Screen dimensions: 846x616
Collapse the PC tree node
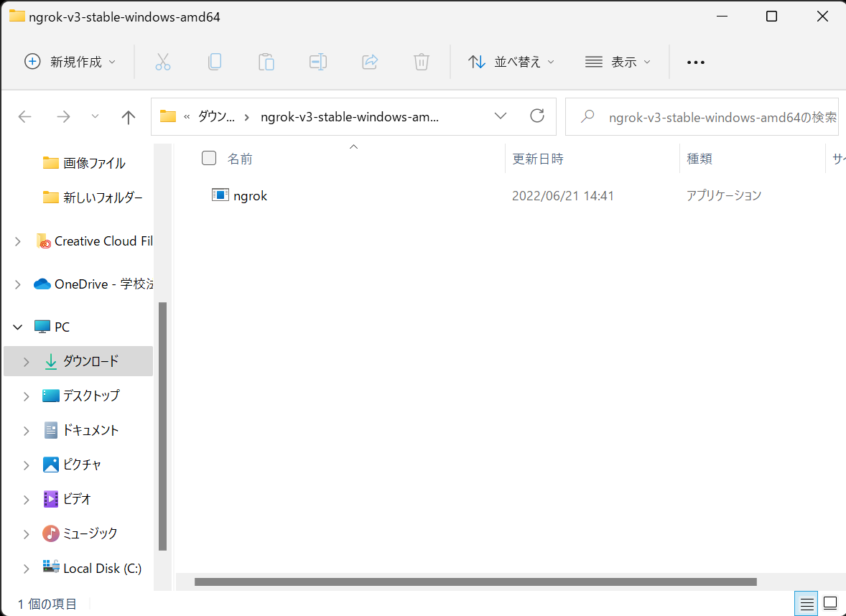(18, 327)
